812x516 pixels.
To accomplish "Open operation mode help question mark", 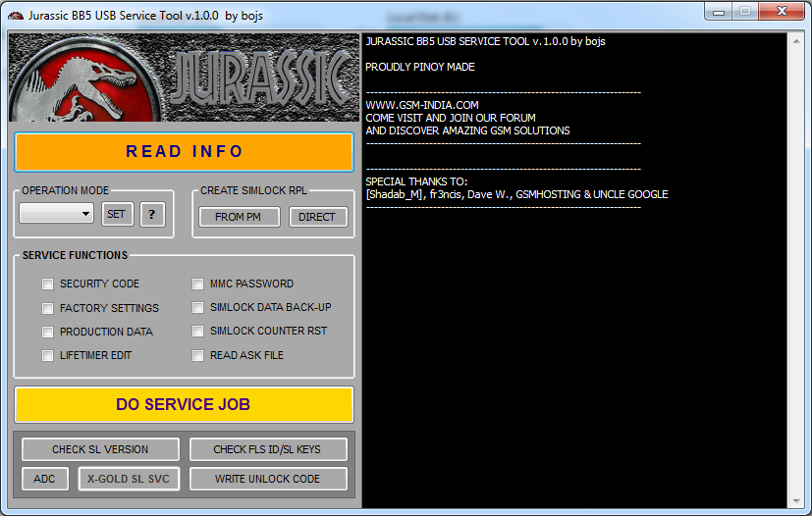I will pyautogui.click(x=152, y=214).
